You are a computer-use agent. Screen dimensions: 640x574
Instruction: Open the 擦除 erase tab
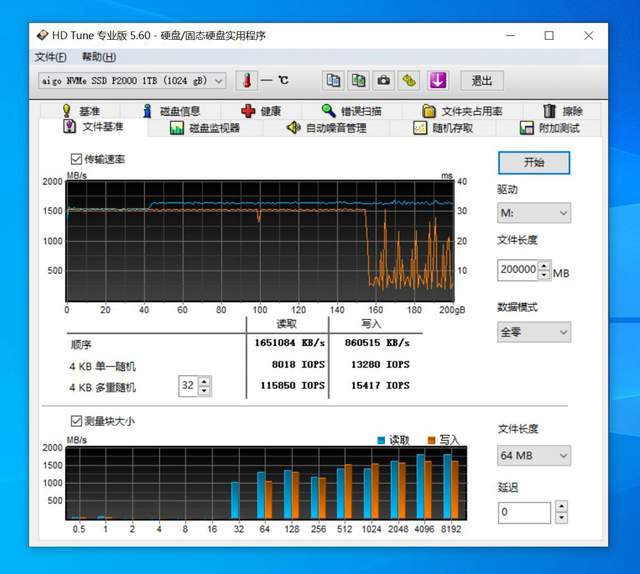[x=562, y=111]
